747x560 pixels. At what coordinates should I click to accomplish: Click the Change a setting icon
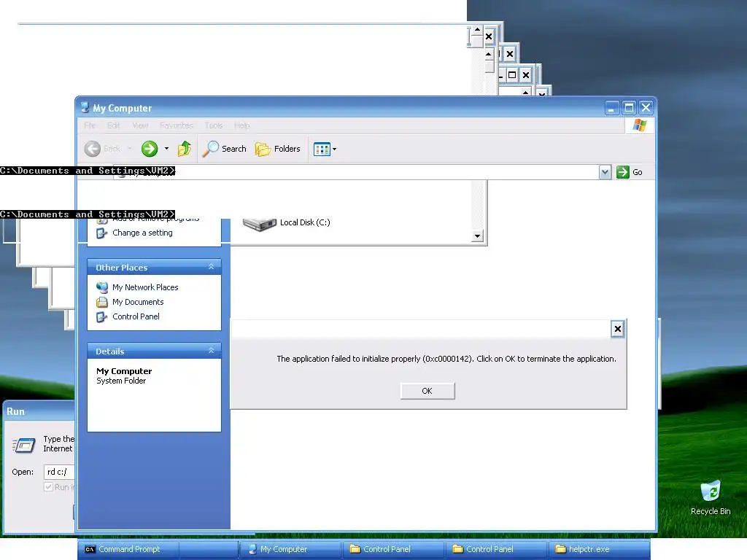(102, 233)
